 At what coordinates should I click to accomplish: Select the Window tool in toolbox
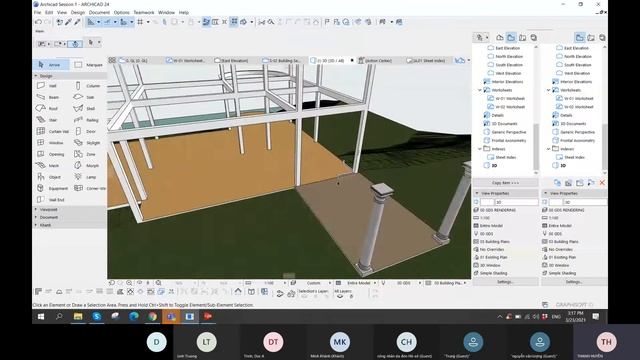point(50,143)
